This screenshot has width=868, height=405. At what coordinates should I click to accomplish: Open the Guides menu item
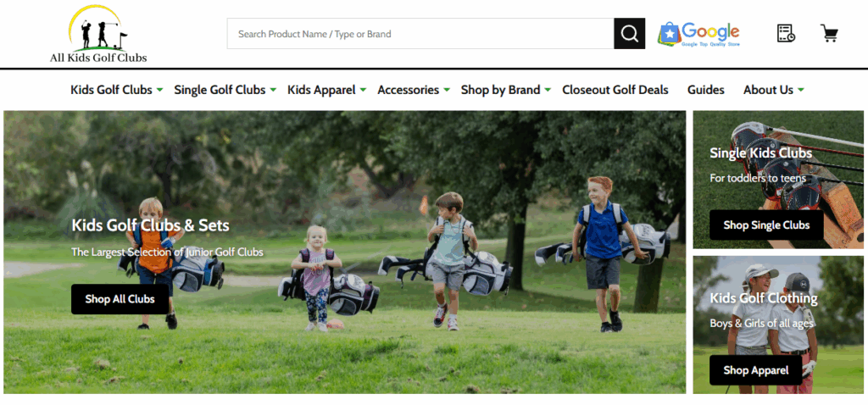pyautogui.click(x=706, y=90)
